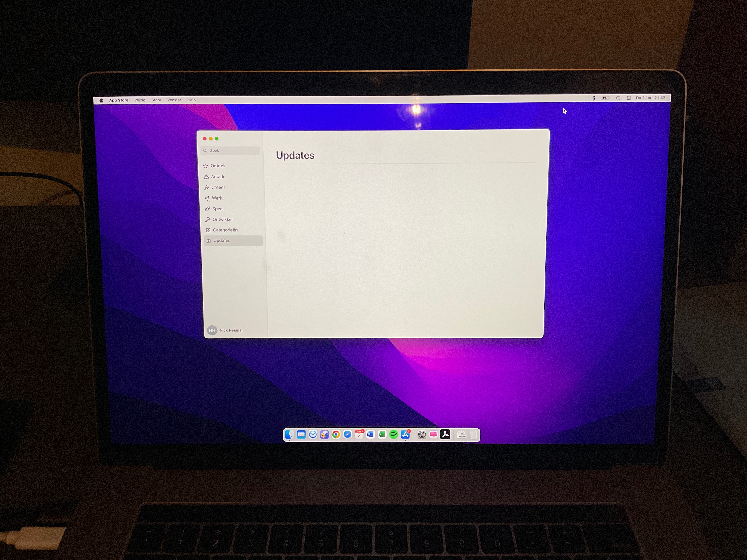Show battery status dropdown
Screen dimensions: 747x560
pos(606,98)
